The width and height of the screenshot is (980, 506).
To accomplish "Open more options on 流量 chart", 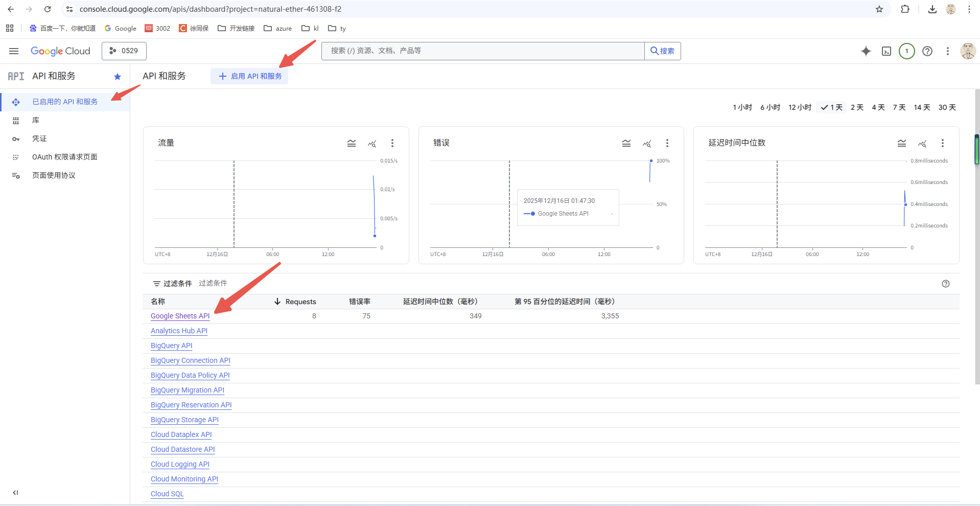I will [392, 143].
